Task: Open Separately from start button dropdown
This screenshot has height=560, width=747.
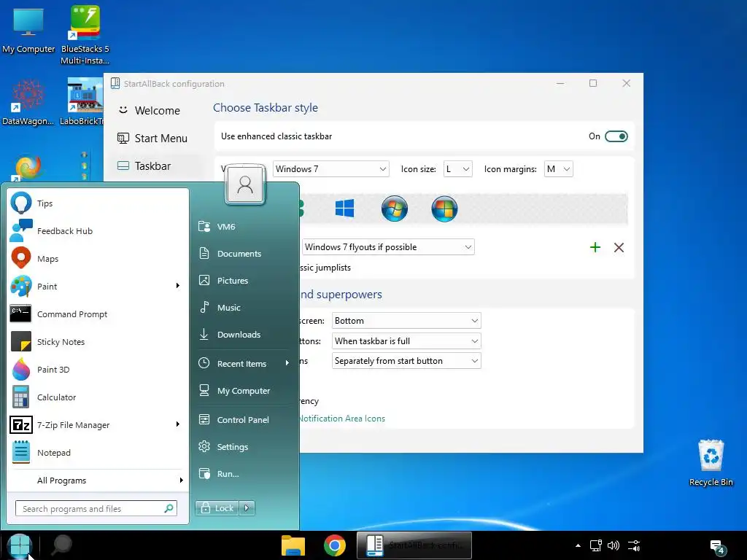Action: coord(406,361)
